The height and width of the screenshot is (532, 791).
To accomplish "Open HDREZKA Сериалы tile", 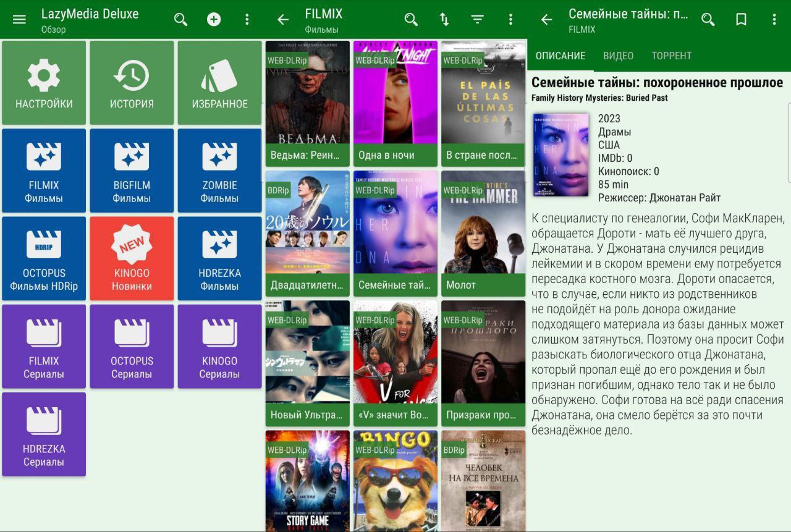I will point(44,434).
